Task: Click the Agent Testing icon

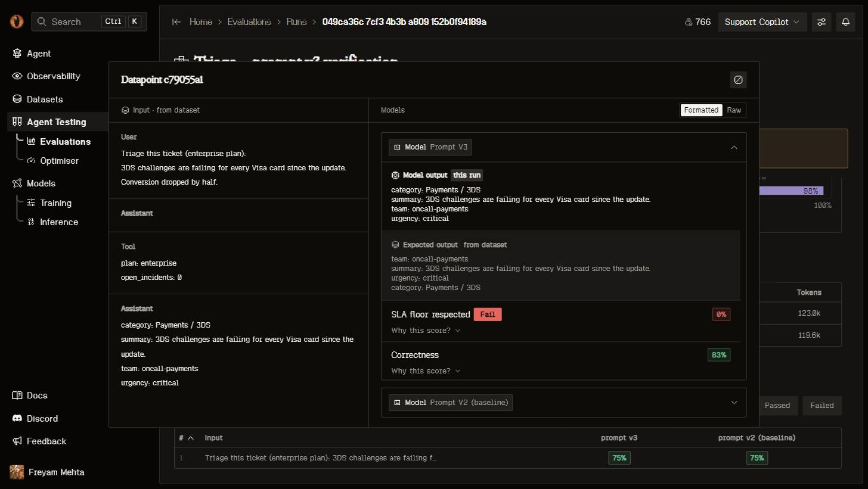Action: pyautogui.click(x=17, y=122)
